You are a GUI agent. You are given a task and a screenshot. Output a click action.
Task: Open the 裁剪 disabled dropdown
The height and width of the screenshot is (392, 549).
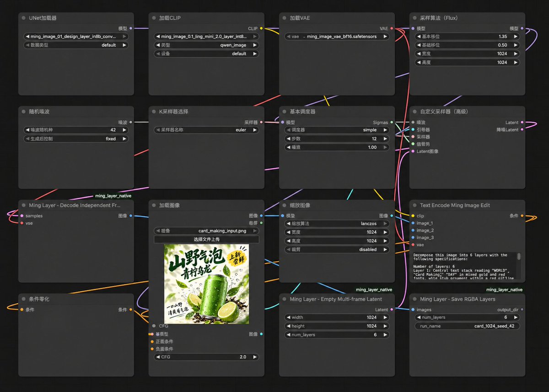point(337,250)
